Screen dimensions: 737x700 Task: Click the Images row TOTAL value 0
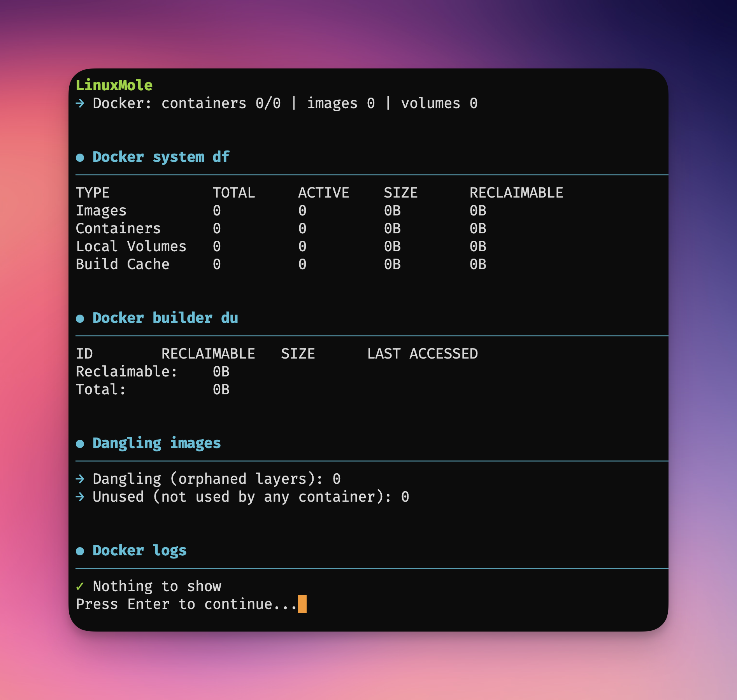(217, 211)
